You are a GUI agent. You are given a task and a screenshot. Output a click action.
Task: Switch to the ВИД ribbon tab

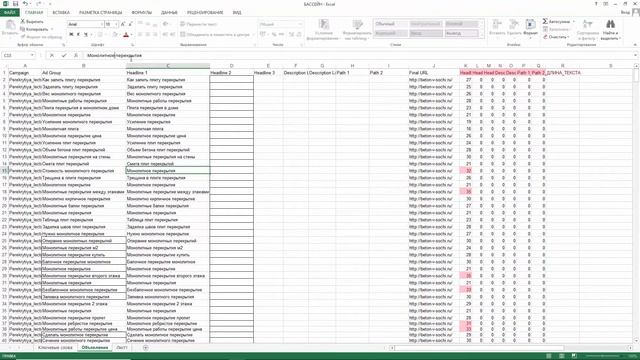(x=237, y=13)
